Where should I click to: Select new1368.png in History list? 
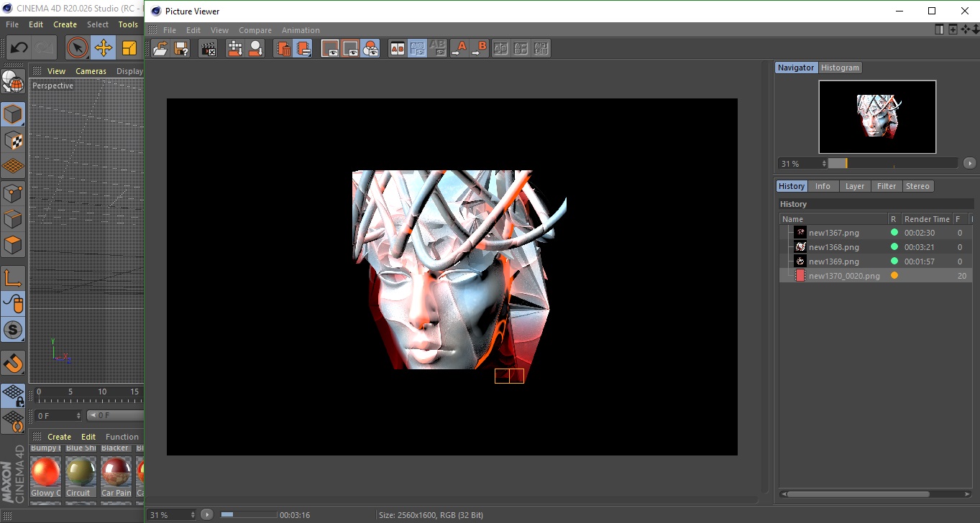click(x=876, y=247)
